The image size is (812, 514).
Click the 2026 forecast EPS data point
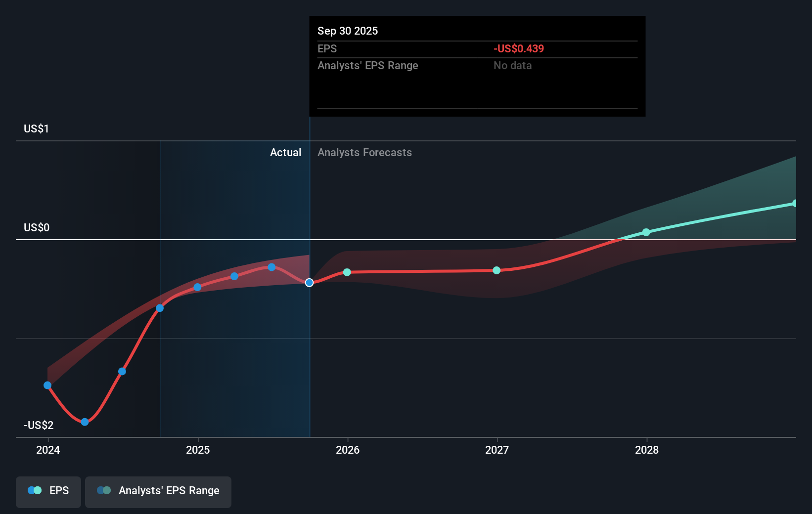(347, 272)
